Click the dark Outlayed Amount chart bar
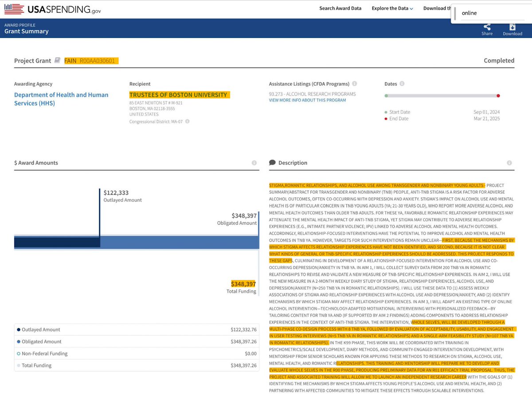The height and width of the screenshot is (395, 532). (x=57, y=242)
